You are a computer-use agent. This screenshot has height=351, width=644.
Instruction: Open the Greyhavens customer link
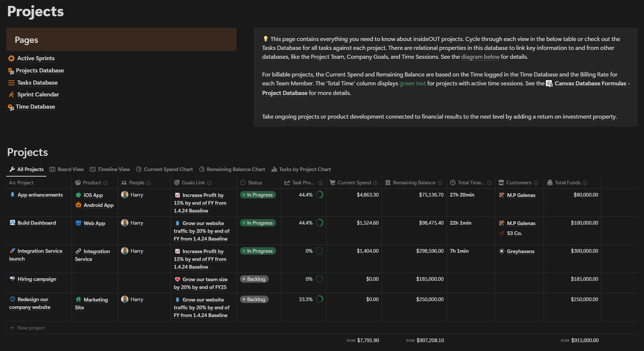517,251
